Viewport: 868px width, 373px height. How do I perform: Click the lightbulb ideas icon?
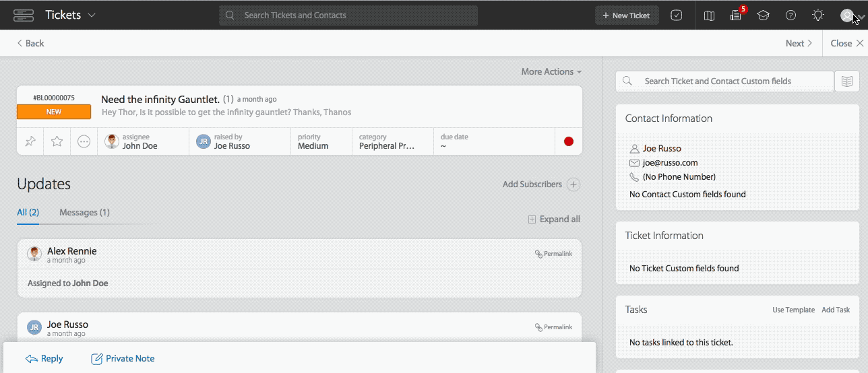(x=818, y=15)
